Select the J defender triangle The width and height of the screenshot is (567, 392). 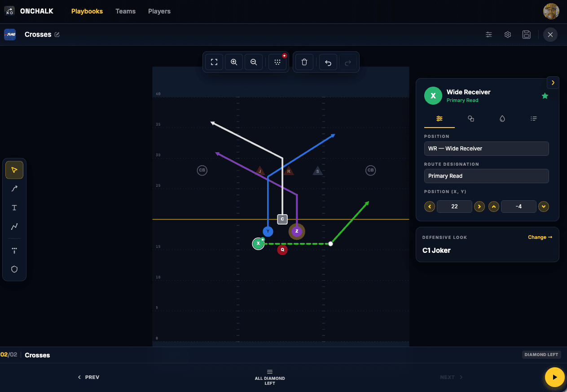pos(260,171)
